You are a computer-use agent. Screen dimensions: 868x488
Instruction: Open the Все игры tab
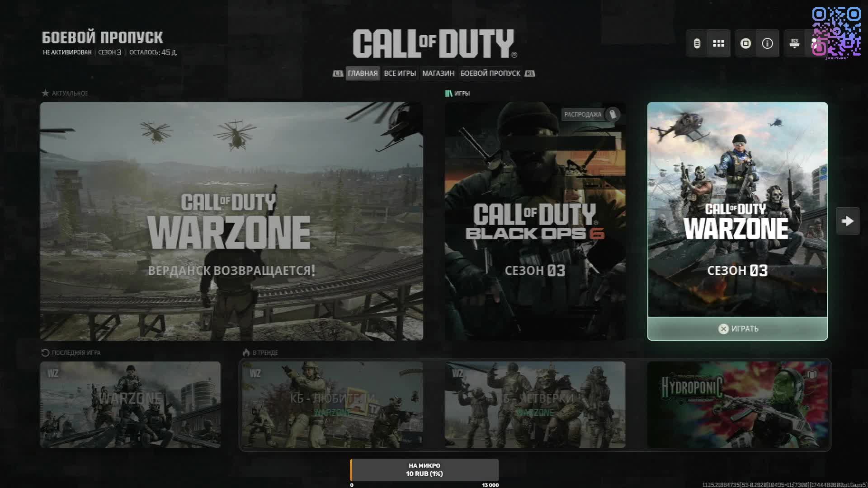[400, 73]
